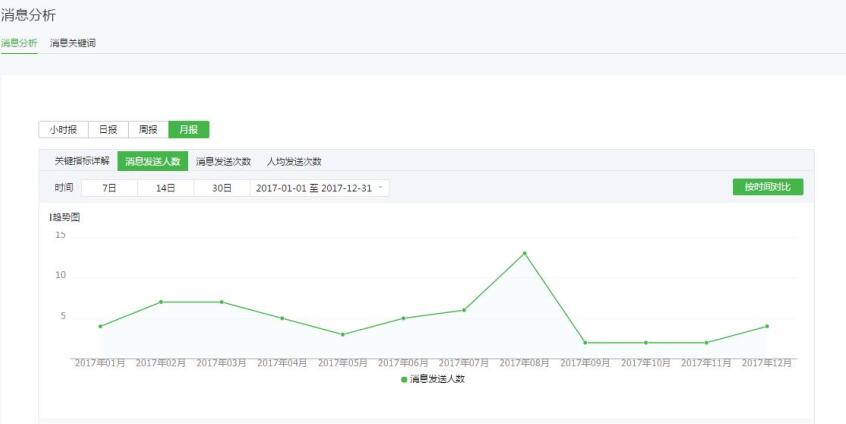Click the 2017年05月 data point on chart
This screenshot has height=424, width=846.
point(342,334)
